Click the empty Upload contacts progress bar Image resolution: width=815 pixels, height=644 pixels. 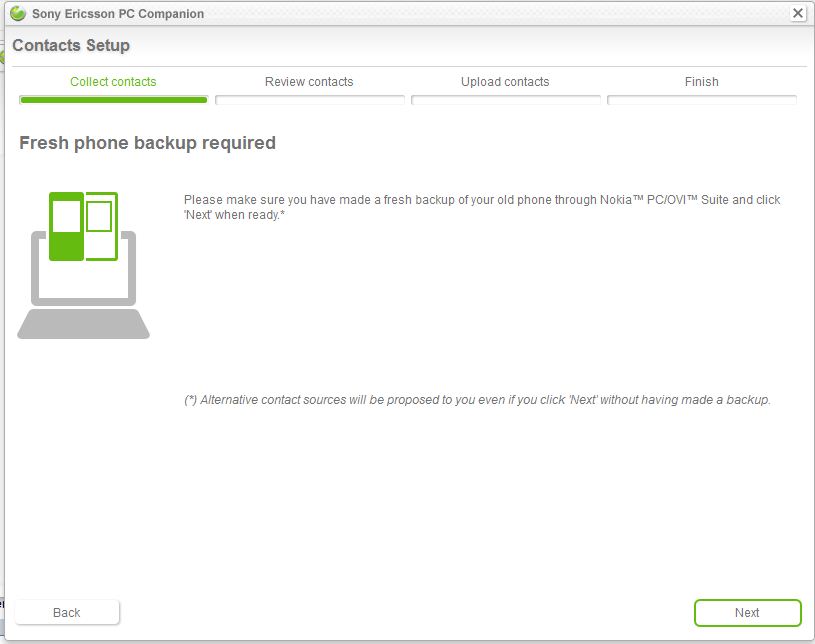(506, 100)
